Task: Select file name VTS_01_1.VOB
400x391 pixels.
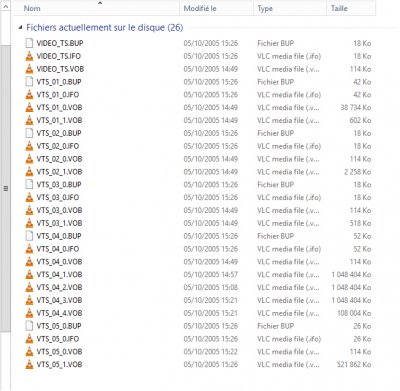Action: coord(59,120)
